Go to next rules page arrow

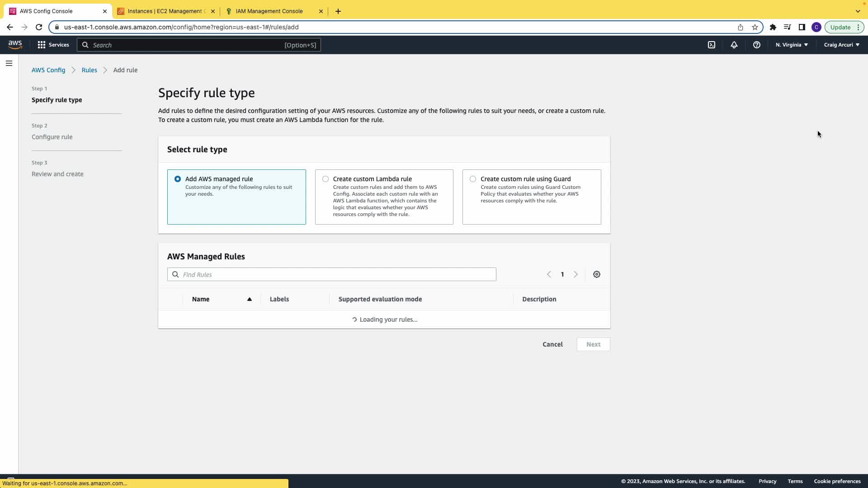coord(576,274)
